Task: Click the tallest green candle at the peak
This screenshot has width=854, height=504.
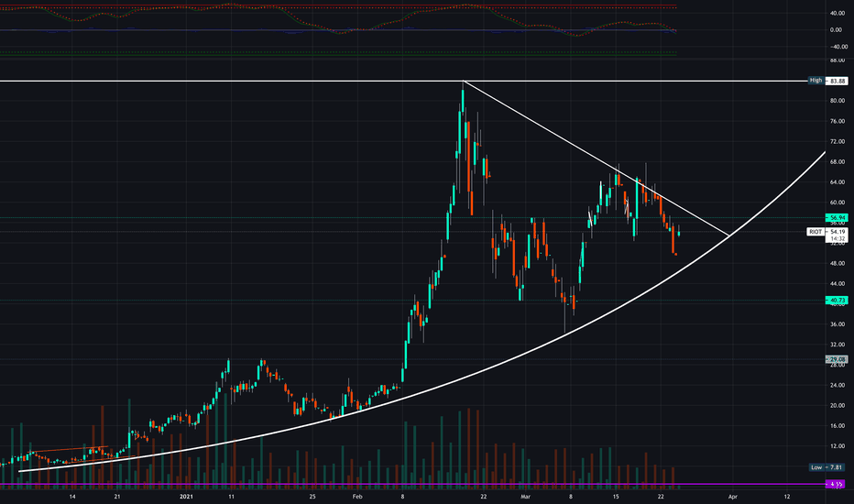Action: [x=463, y=101]
